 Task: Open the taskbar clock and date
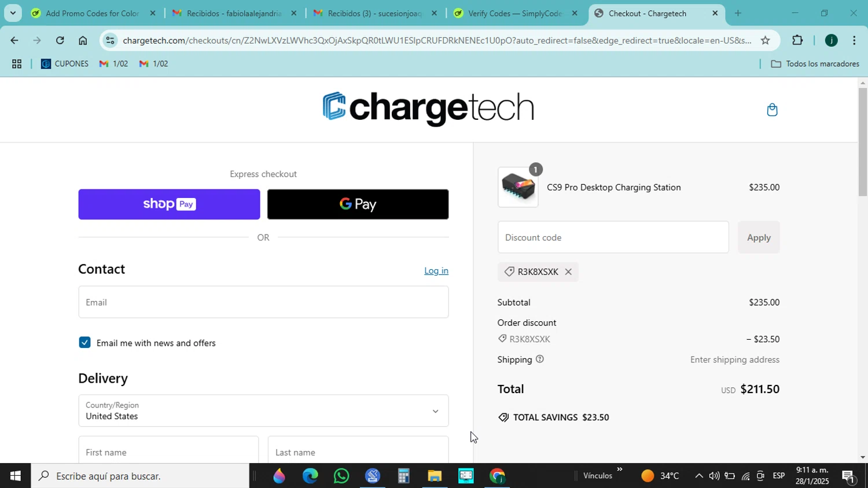(812, 476)
